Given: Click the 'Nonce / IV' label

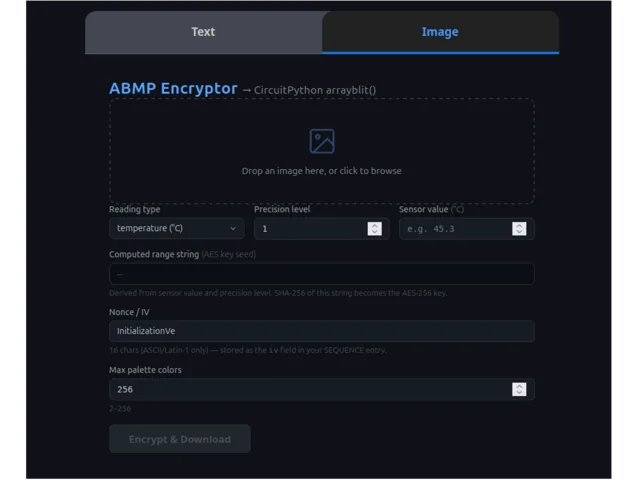Looking at the screenshot, I should (x=129, y=312).
